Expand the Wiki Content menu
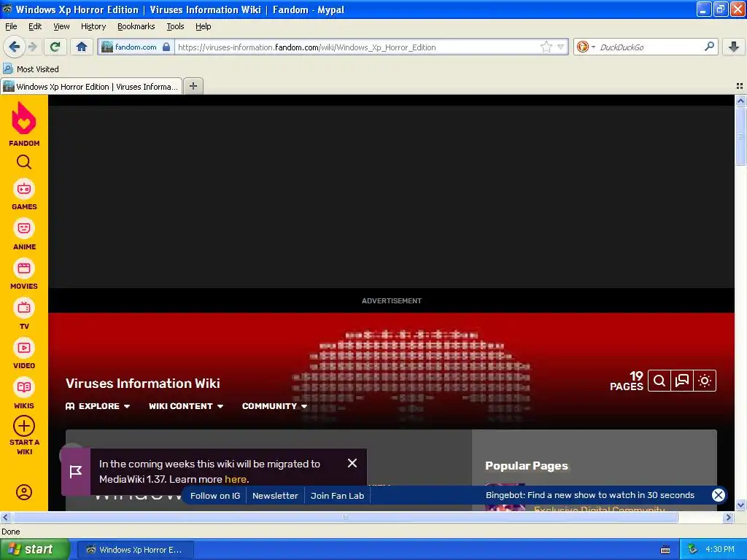This screenshot has height=560, width=747. (x=186, y=406)
